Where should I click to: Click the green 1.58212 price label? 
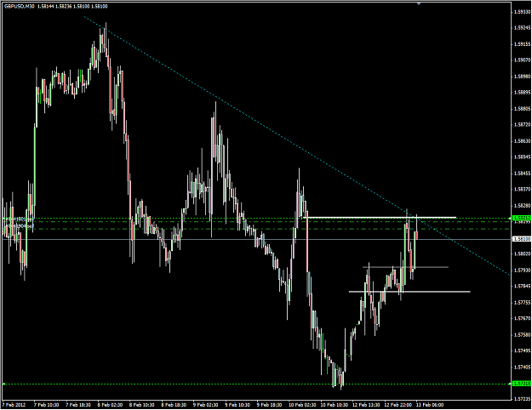click(x=522, y=219)
